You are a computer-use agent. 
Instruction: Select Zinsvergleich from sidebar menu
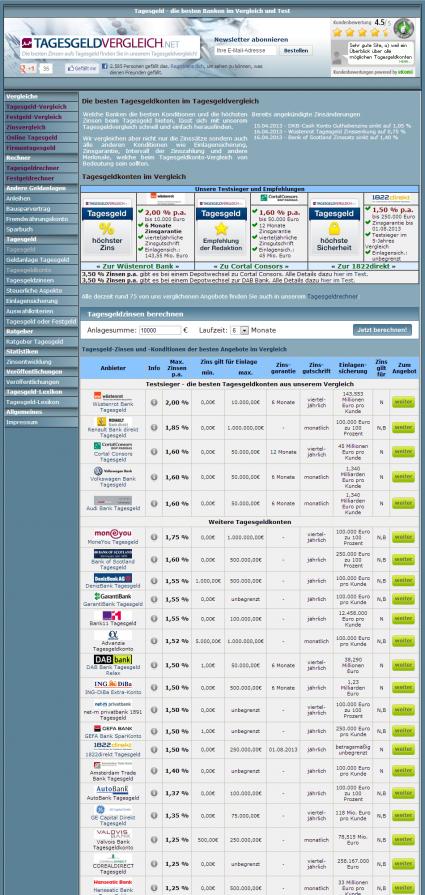[x=26, y=127]
